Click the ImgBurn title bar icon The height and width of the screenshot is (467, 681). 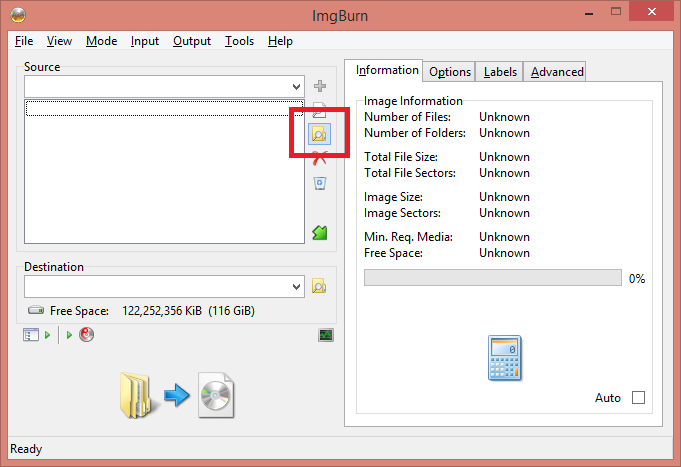point(18,15)
